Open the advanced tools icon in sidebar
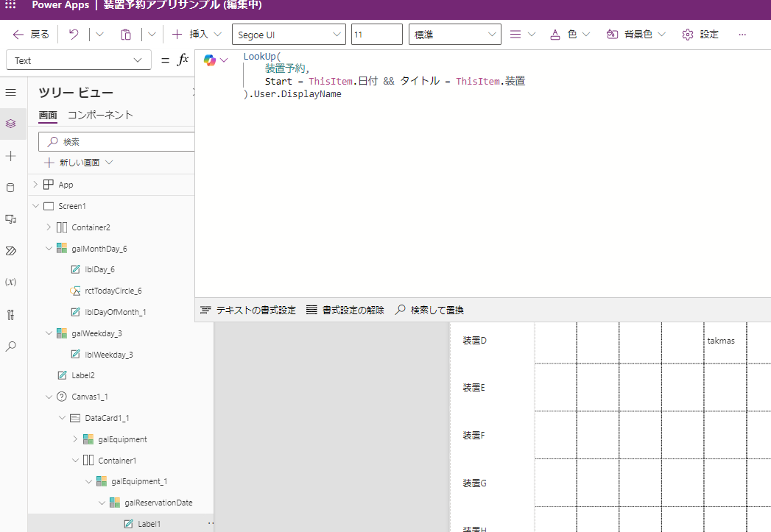This screenshot has height=532, width=771. 11,314
